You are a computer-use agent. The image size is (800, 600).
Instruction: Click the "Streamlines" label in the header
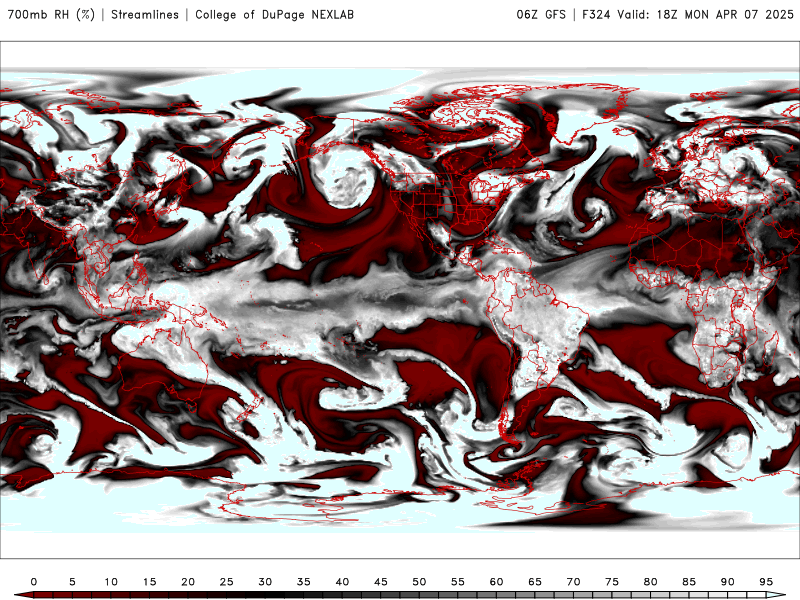point(145,14)
